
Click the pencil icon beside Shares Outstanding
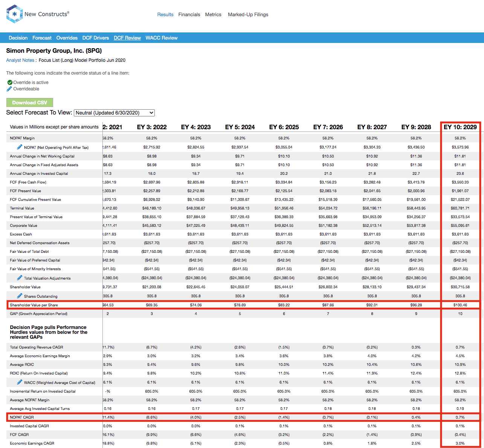pyautogui.click(x=20, y=296)
